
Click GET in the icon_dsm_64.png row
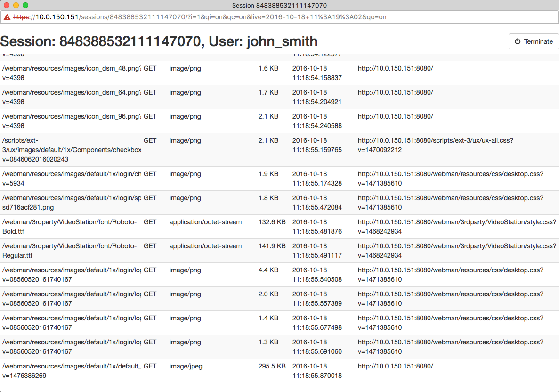(x=150, y=92)
